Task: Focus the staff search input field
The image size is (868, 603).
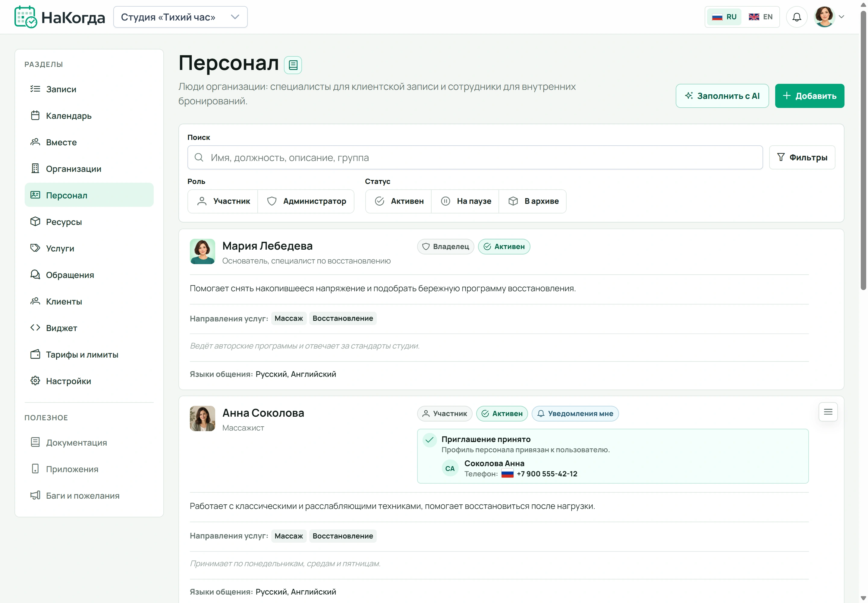Action: 475,158
